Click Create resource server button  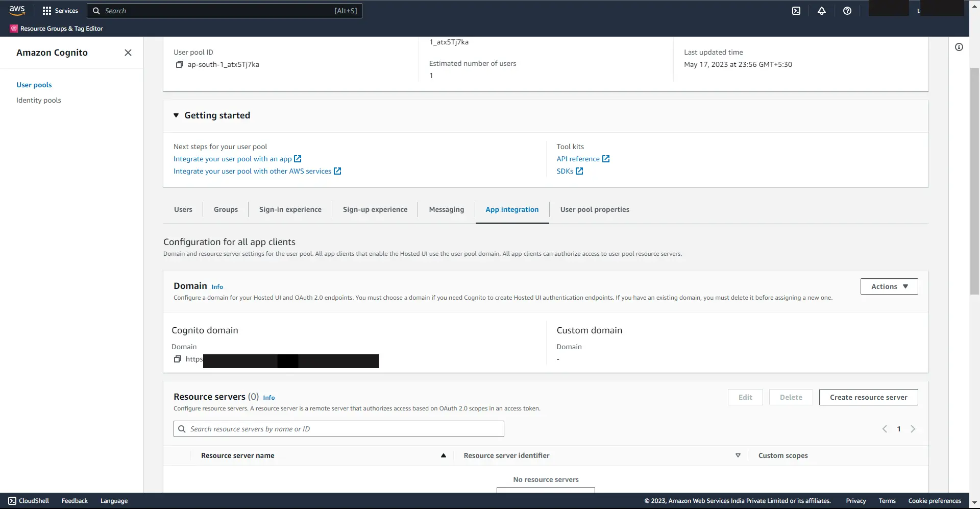coord(869,397)
